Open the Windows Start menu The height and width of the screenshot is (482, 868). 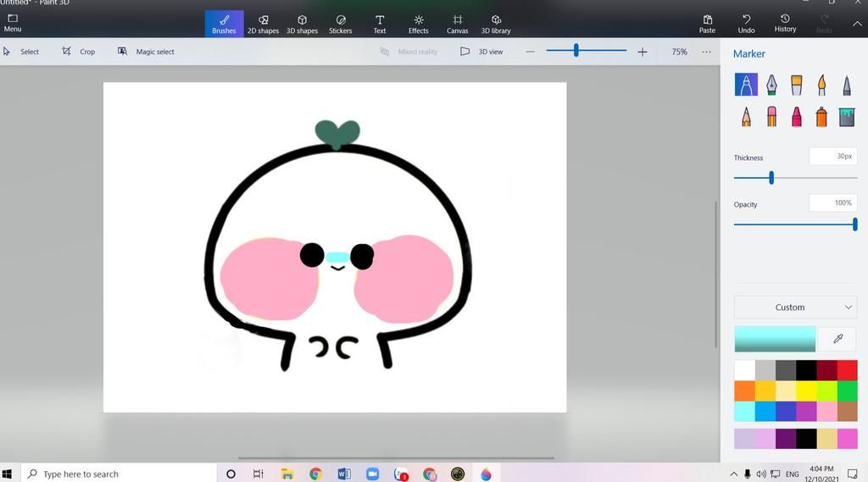coord(7,474)
